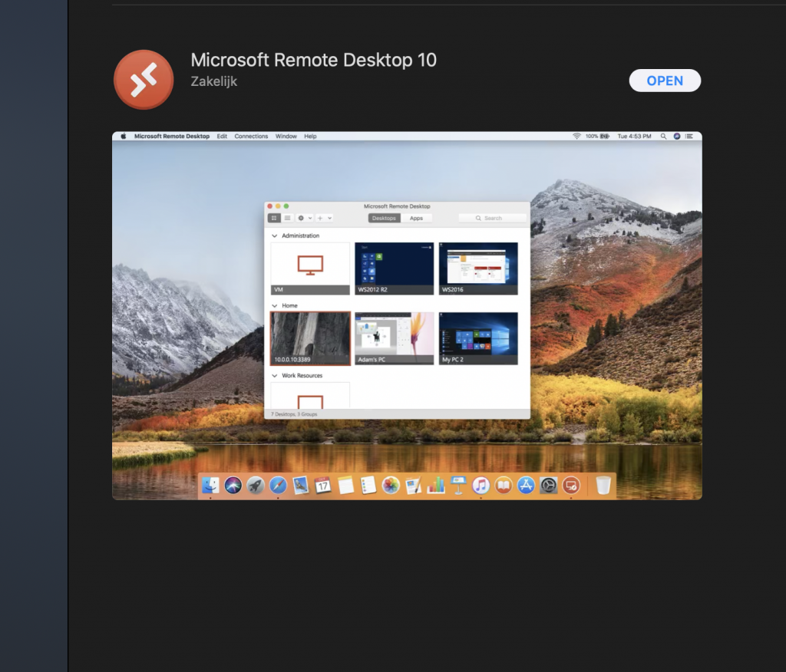
Task: Open Microsoft Remote Desktop 10 via OPEN button
Action: point(665,81)
